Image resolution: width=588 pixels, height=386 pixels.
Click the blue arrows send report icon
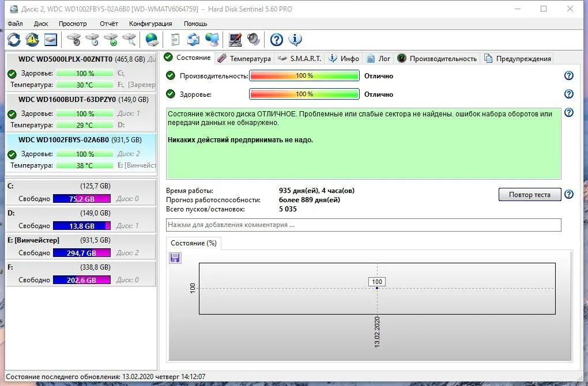(x=194, y=39)
